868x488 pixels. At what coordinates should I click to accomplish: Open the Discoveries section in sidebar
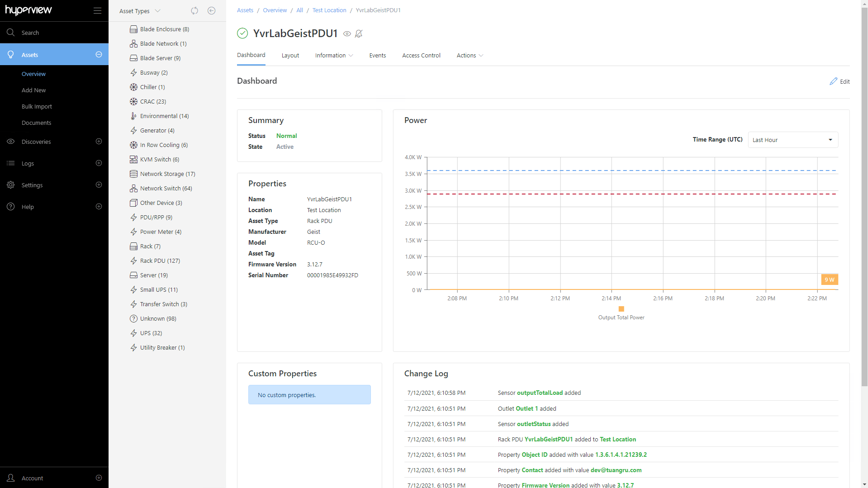(x=37, y=142)
